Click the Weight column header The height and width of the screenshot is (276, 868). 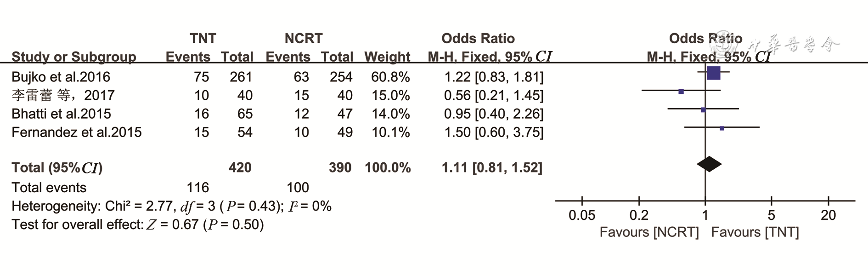coord(387,57)
